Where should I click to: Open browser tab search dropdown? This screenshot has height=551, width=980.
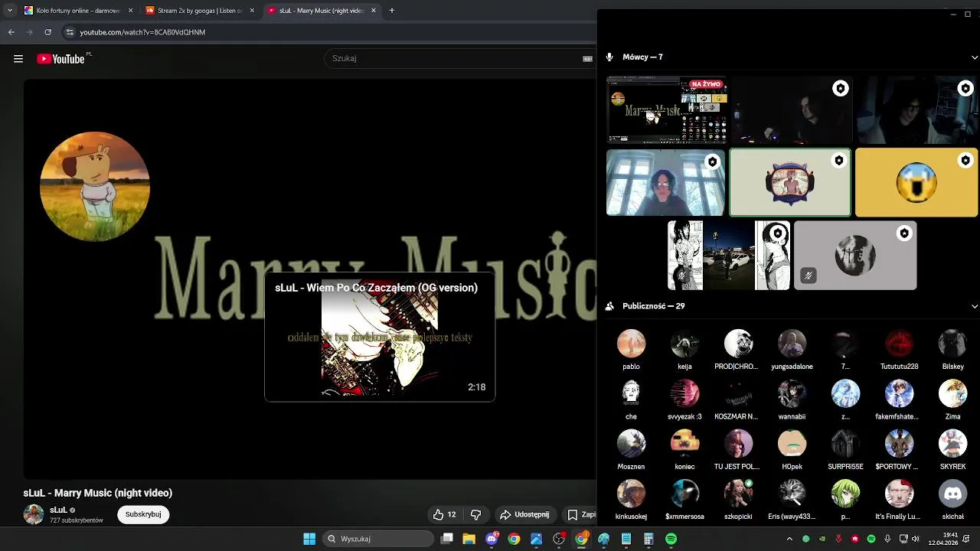(9, 11)
